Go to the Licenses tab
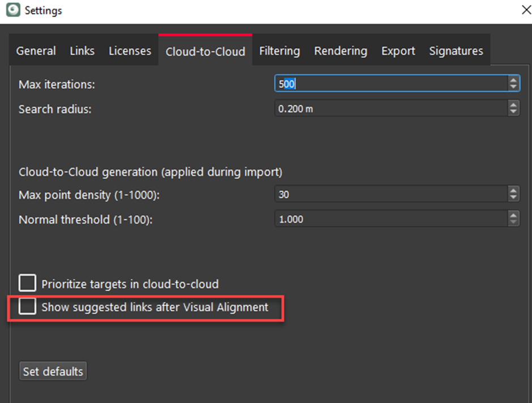This screenshot has height=403, width=532. (130, 51)
